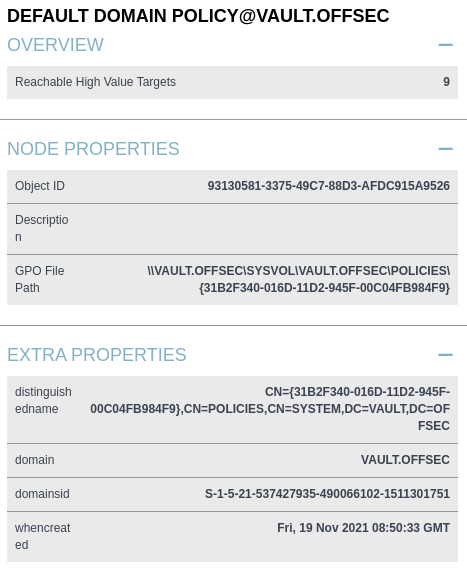Screen dimensions: 467x570
Task: Select the whencreated date value
Action: point(363,528)
